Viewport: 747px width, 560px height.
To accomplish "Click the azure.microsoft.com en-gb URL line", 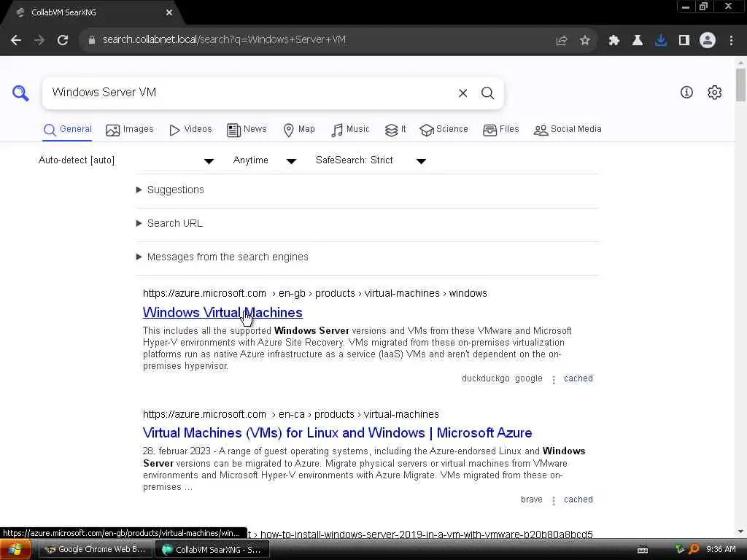I will pos(315,293).
